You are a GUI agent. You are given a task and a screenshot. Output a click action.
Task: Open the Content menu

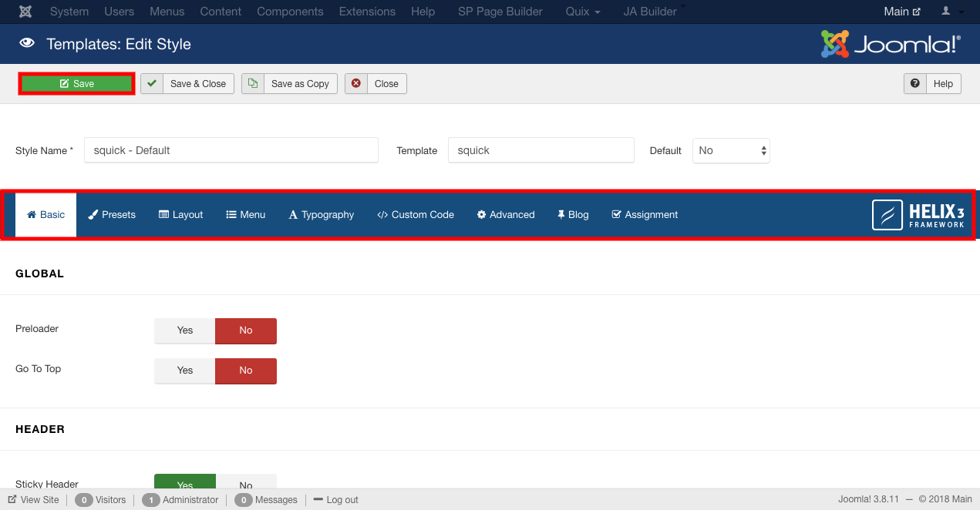coord(221,12)
